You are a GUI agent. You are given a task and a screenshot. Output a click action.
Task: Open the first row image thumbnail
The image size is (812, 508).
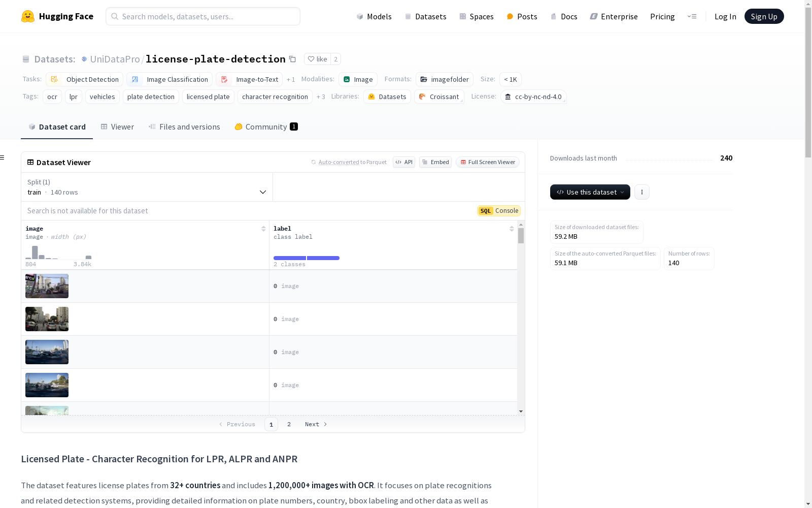click(47, 286)
